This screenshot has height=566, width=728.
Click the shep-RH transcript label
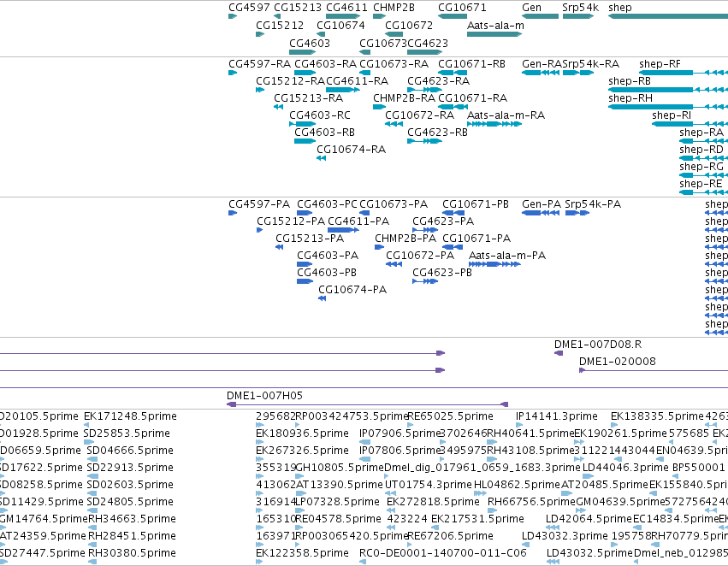point(630,98)
